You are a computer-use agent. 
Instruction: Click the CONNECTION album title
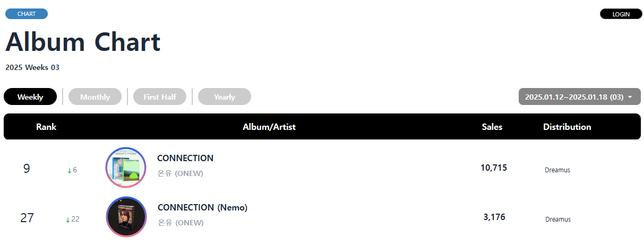coord(185,158)
